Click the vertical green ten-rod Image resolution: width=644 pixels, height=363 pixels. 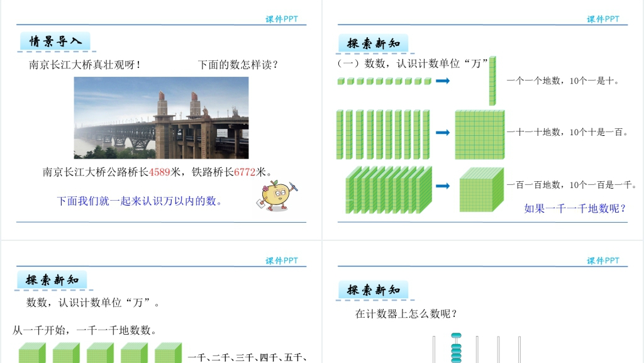(x=492, y=81)
